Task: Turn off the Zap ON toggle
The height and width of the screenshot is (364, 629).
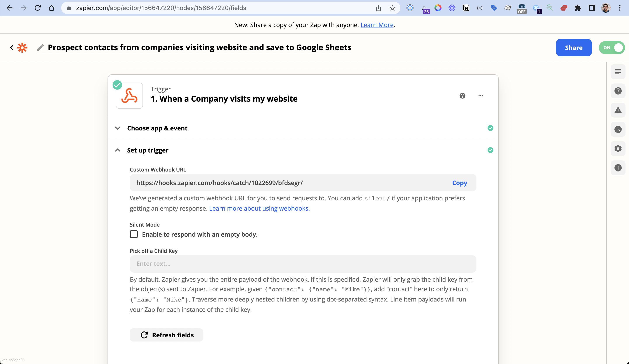Action: tap(612, 48)
